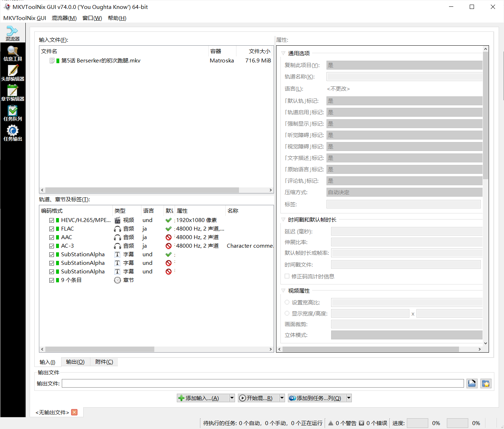Switch to the 附件(C) tab
The image size is (504, 429).
(x=104, y=362)
